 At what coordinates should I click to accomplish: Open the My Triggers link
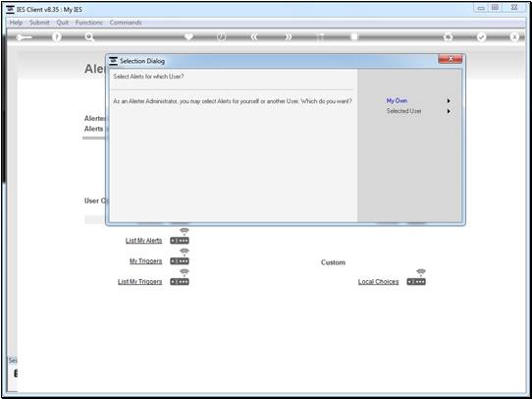coord(145,261)
